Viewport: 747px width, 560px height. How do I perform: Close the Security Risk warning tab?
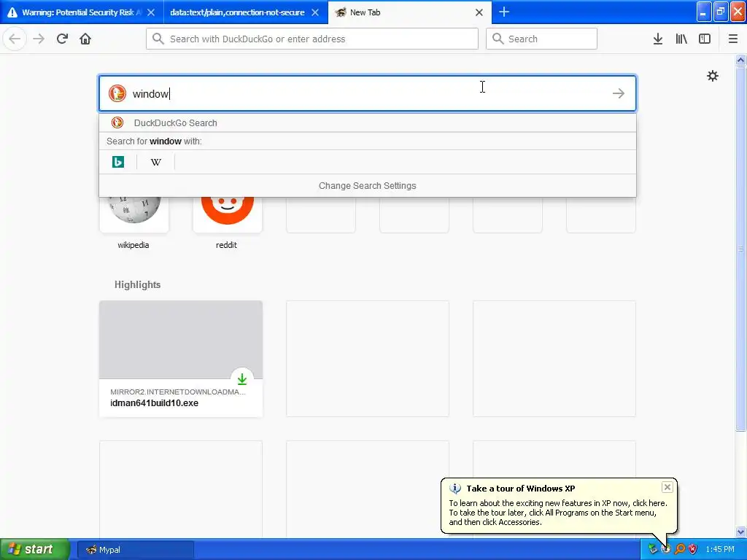point(151,12)
